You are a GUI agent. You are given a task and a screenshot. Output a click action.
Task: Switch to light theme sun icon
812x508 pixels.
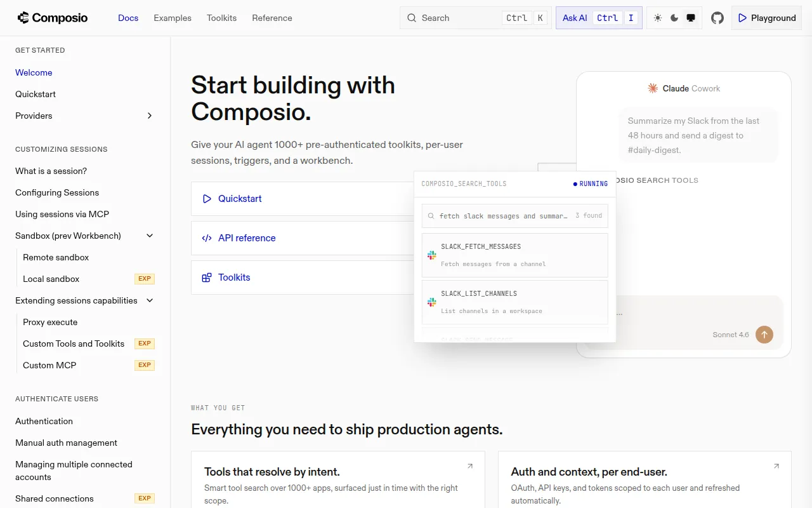tap(658, 18)
